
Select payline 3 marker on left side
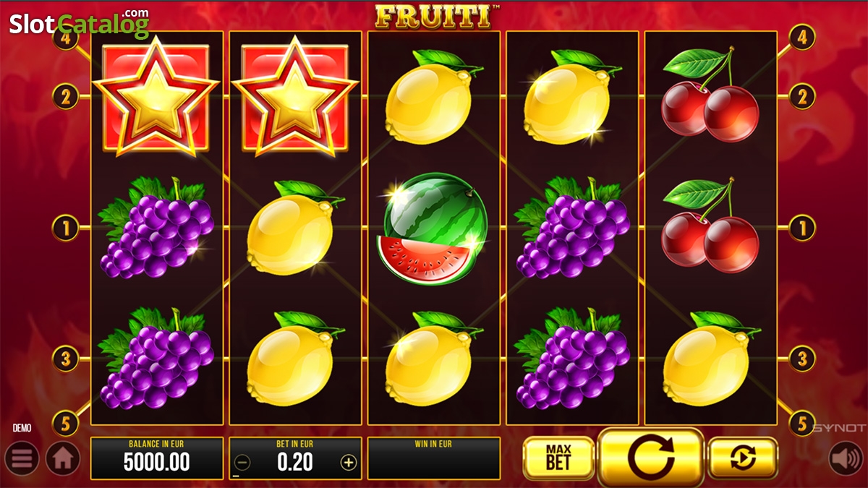coord(66,358)
